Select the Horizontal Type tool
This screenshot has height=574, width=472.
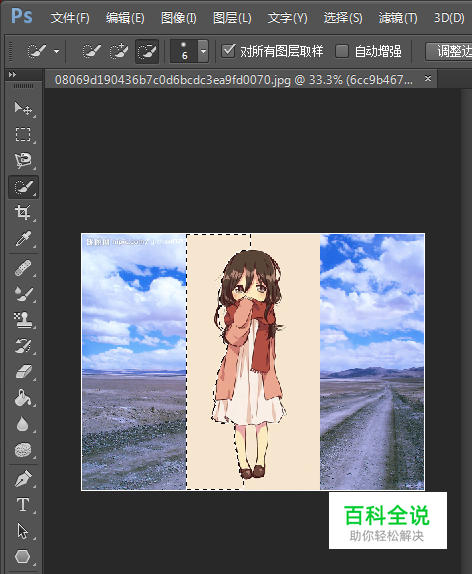(x=23, y=505)
